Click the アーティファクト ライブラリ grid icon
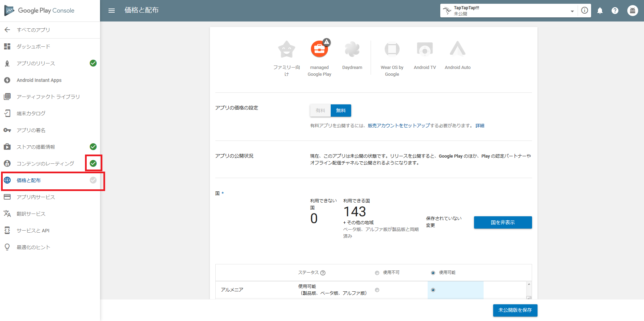 7,97
